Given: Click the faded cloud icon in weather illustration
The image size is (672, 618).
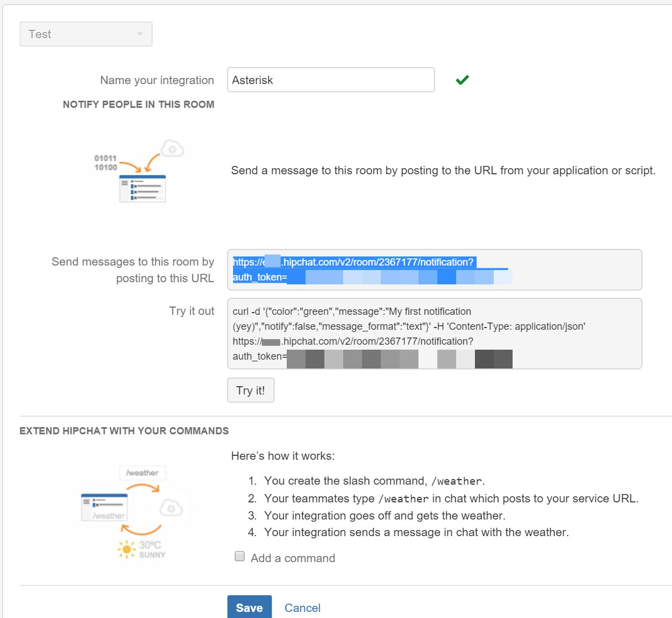Looking at the screenshot, I should coord(171,507).
